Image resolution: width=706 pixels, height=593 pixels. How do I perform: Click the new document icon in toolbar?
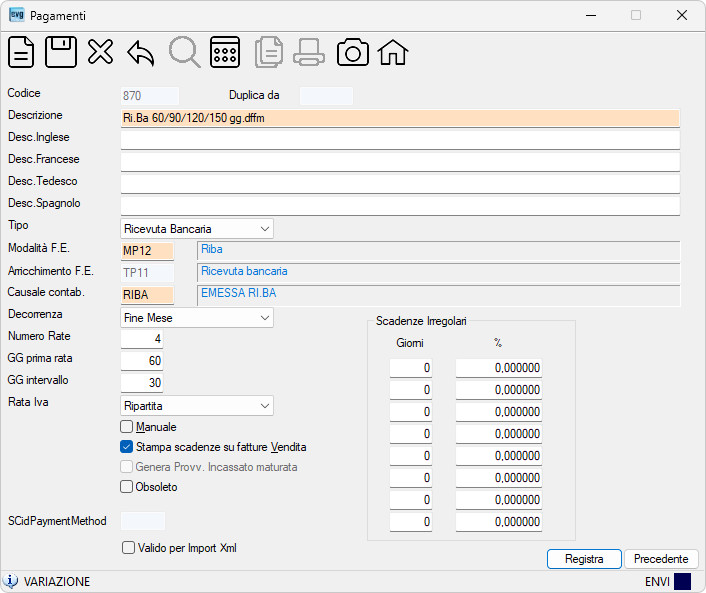point(21,52)
